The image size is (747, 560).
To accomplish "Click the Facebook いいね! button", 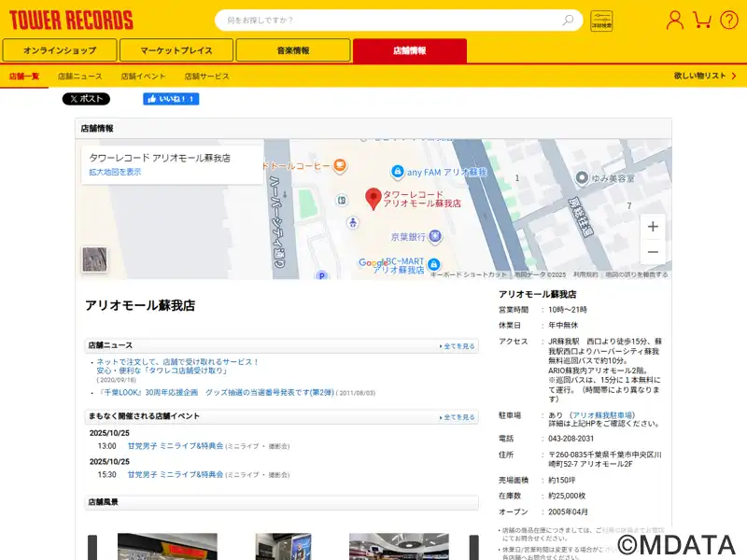I will coord(171,99).
